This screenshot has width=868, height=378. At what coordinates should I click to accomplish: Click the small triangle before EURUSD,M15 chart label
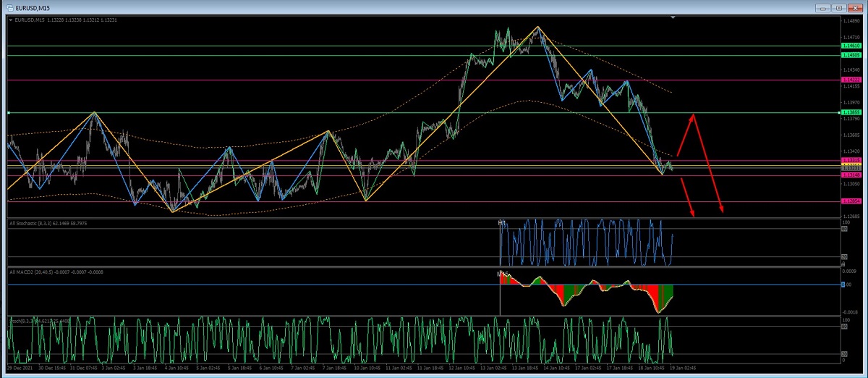point(10,20)
